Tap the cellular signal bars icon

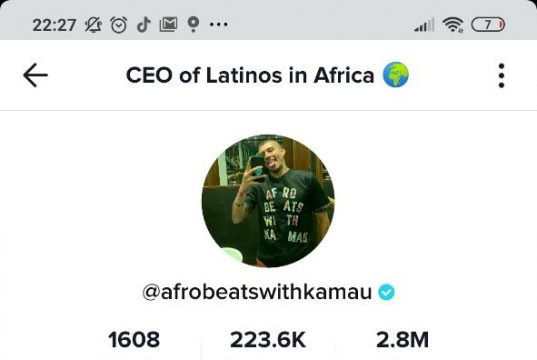424,25
